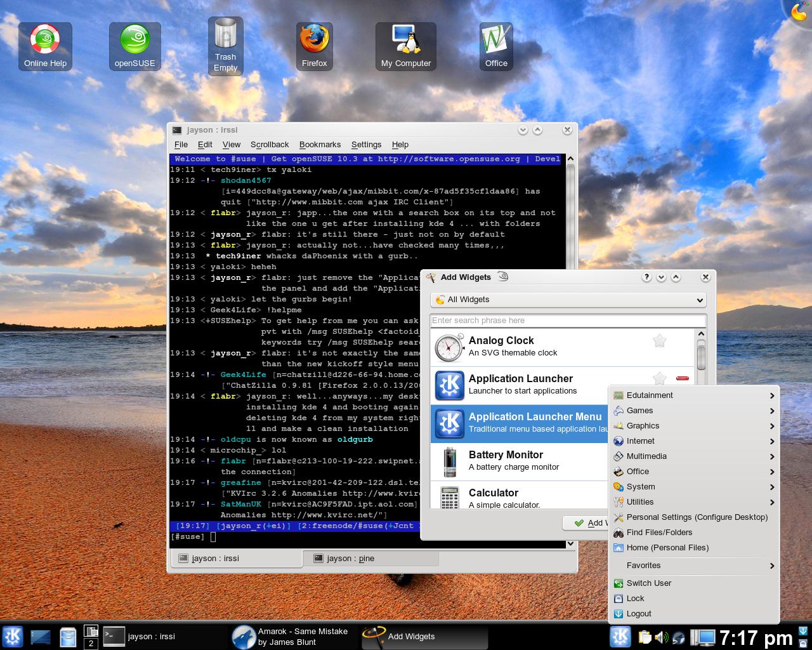This screenshot has width=812, height=650.
Task: Click the widget list scrollbar up arrow
Action: [701, 334]
